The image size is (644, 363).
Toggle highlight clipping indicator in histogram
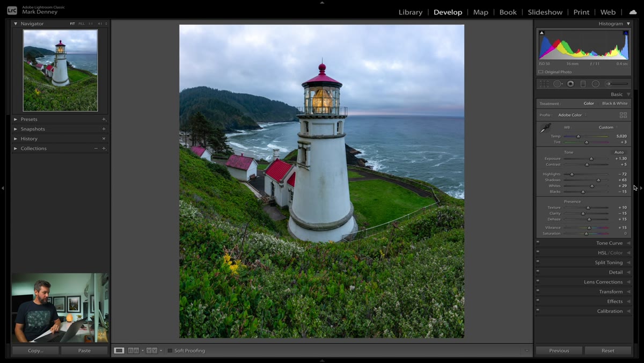(x=625, y=33)
